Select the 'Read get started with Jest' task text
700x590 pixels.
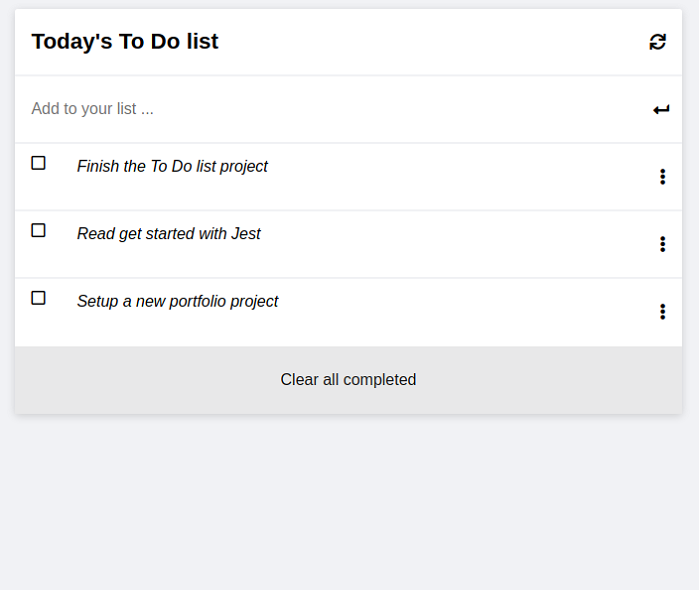(168, 234)
